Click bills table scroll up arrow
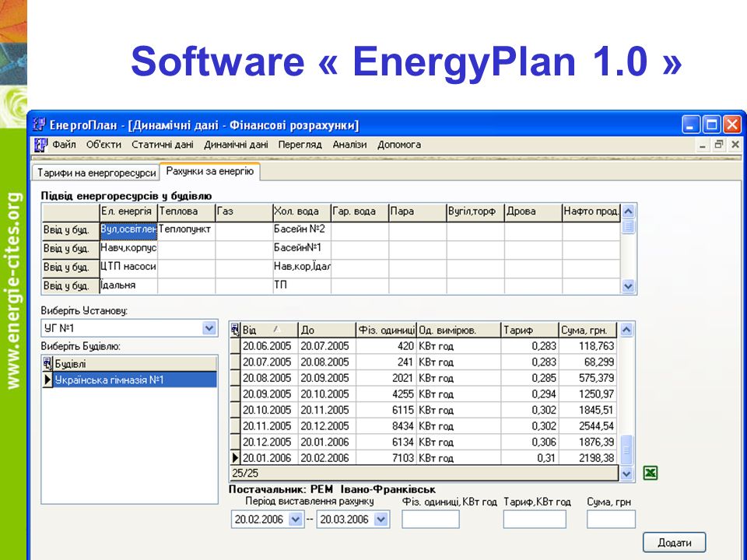This screenshot has height=560, width=747. 626,329
